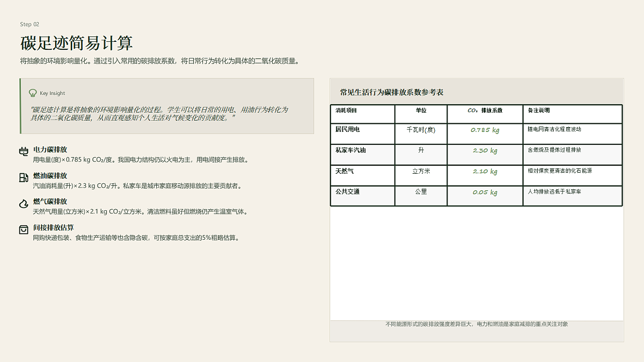
Task: Click the flame icon beside 燃气碳排放
Action: [24, 204]
